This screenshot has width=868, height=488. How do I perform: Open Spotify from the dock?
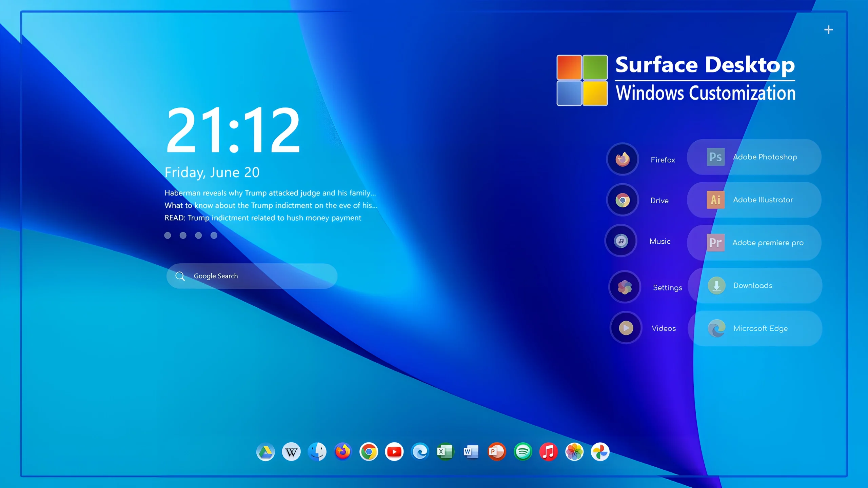point(523,452)
